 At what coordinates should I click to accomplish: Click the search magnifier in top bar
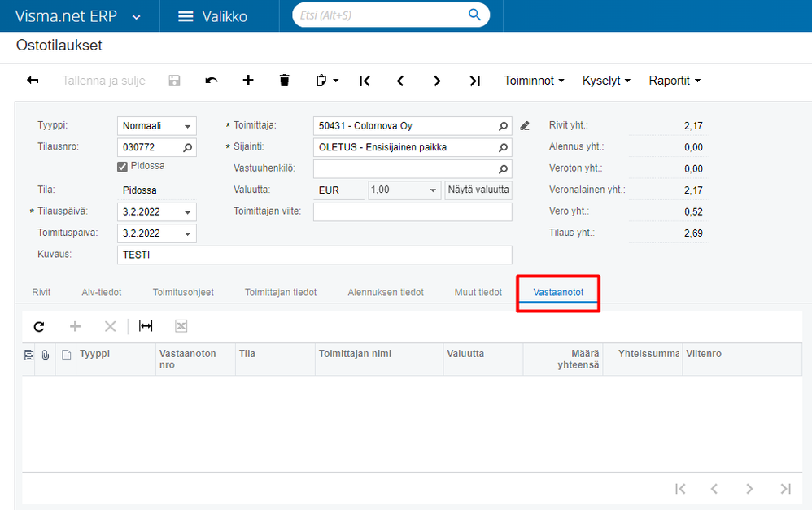coord(474,15)
